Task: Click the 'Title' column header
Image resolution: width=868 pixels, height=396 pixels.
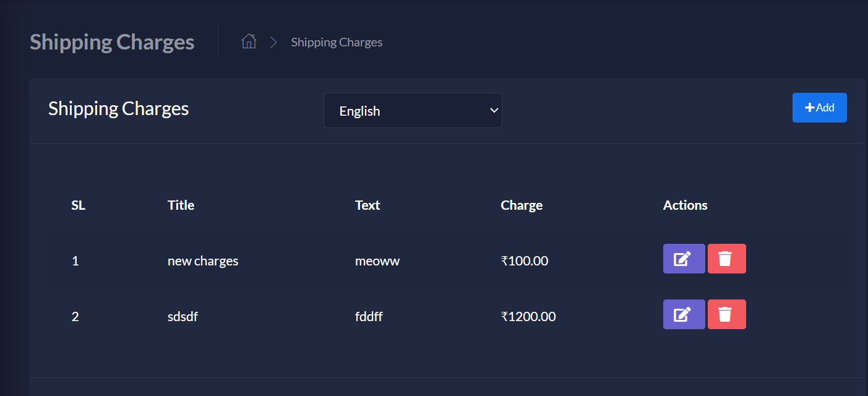Action: pyautogui.click(x=180, y=205)
